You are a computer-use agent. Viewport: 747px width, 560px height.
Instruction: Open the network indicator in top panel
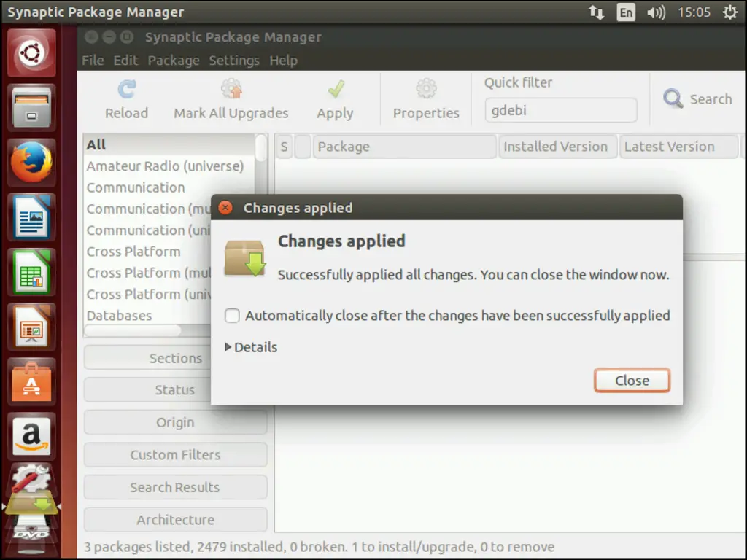pos(596,12)
